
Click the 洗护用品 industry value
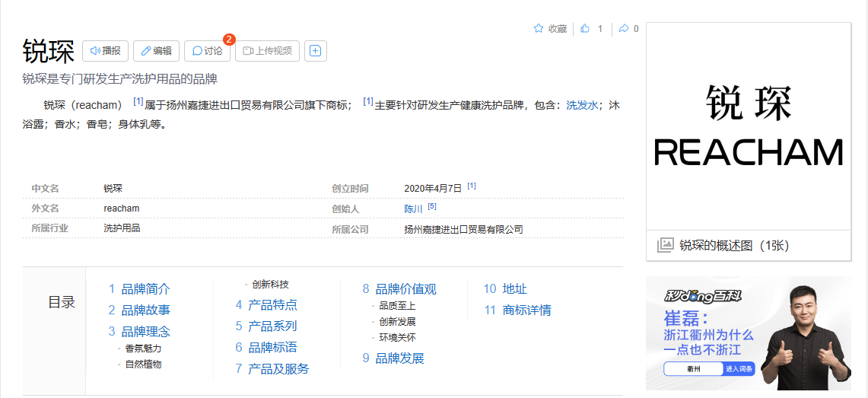point(122,228)
